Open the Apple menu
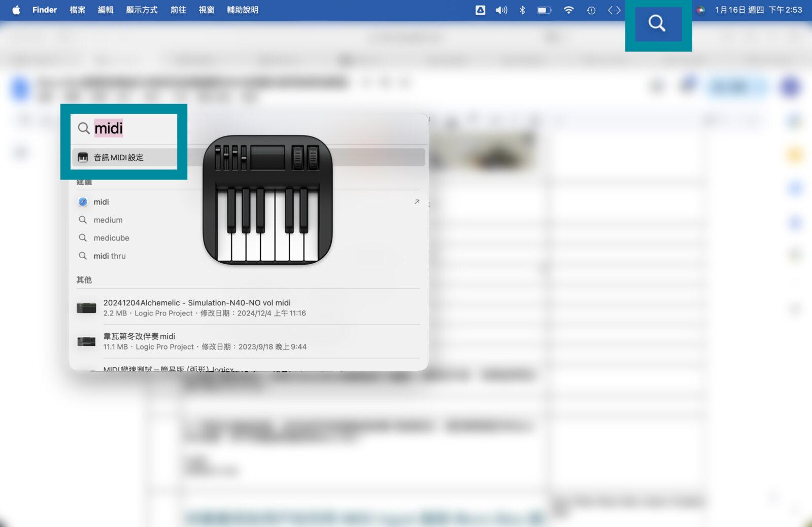 coord(16,10)
